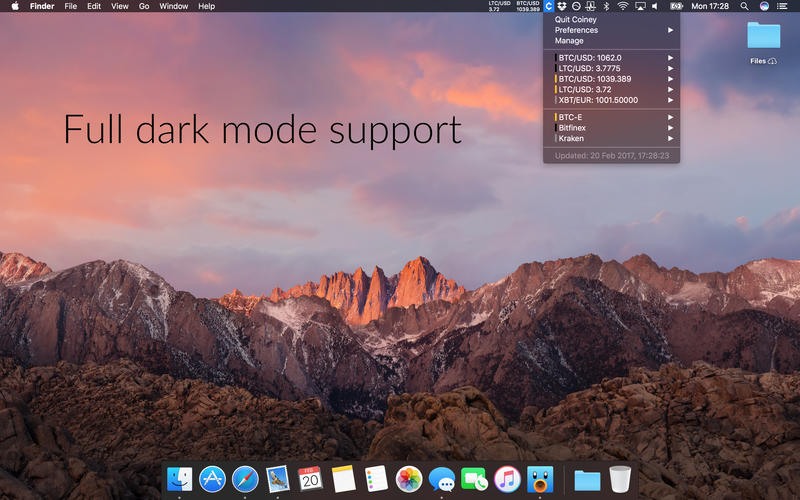Open the Go menu
The width and height of the screenshot is (800, 500).
pos(144,6)
